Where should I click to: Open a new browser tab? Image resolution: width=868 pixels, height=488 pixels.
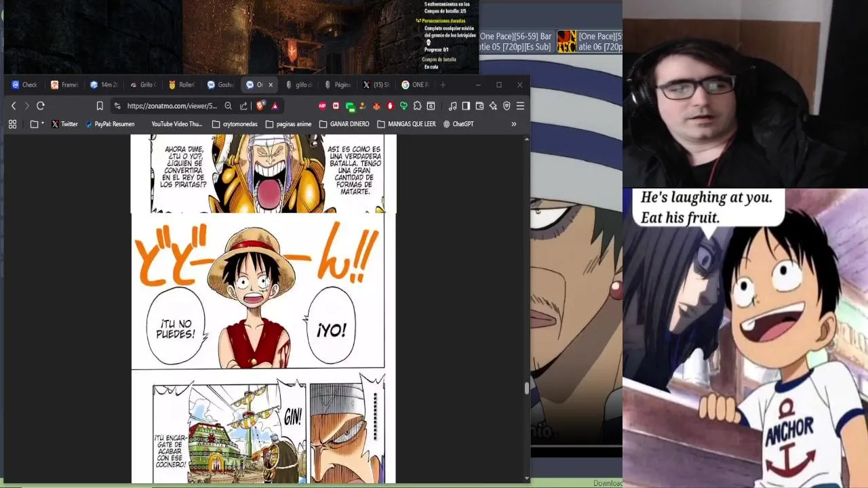(x=443, y=85)
